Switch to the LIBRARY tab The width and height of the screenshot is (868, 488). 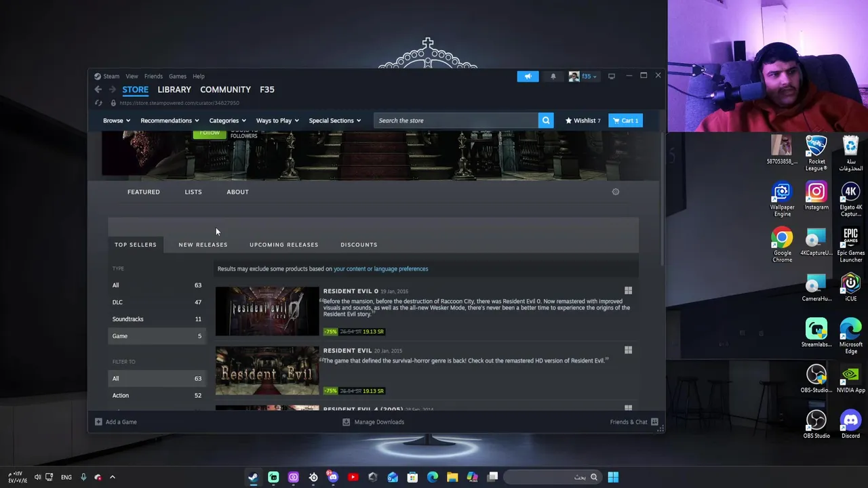174,89
